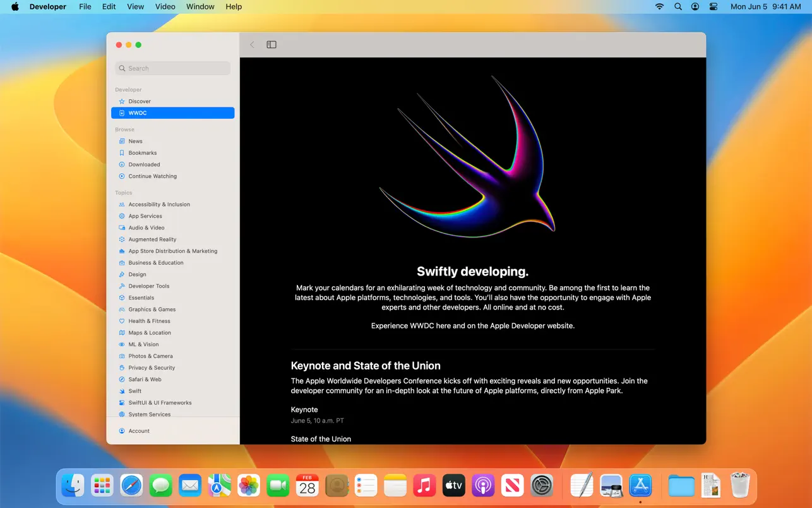Open the Help menu
812x508 pixels.
[234, 6]
